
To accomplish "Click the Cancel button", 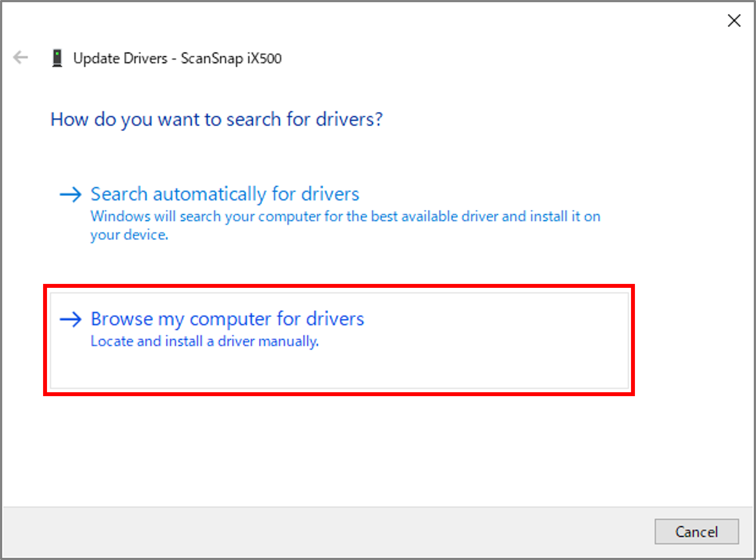I will tap(697, 532).
